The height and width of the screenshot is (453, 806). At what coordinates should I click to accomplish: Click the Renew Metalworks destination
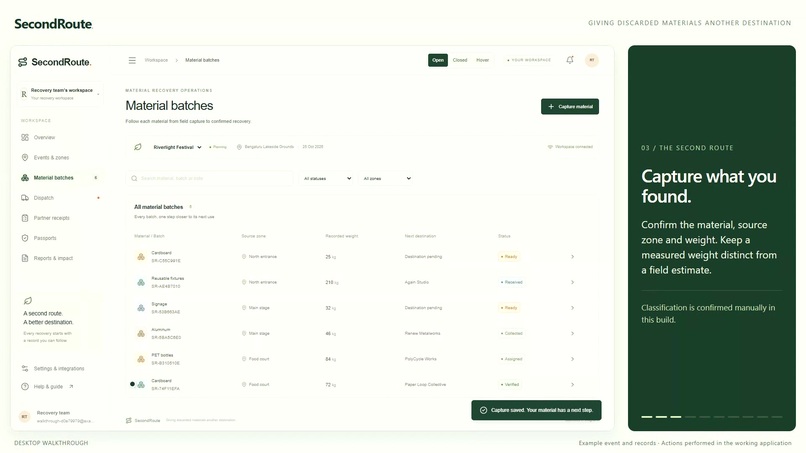[x=423, y=334]
